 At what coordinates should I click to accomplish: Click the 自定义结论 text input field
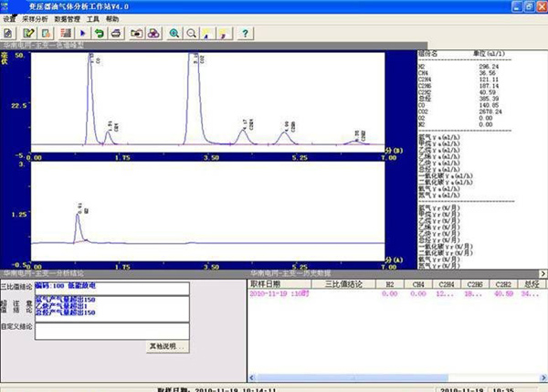point(111,331)
